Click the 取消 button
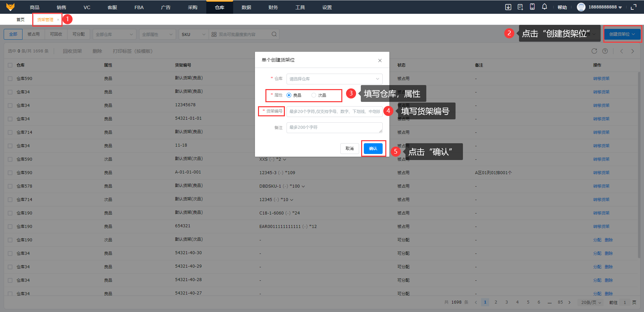The width and height of the screenshot is (644, 312). 350,148
